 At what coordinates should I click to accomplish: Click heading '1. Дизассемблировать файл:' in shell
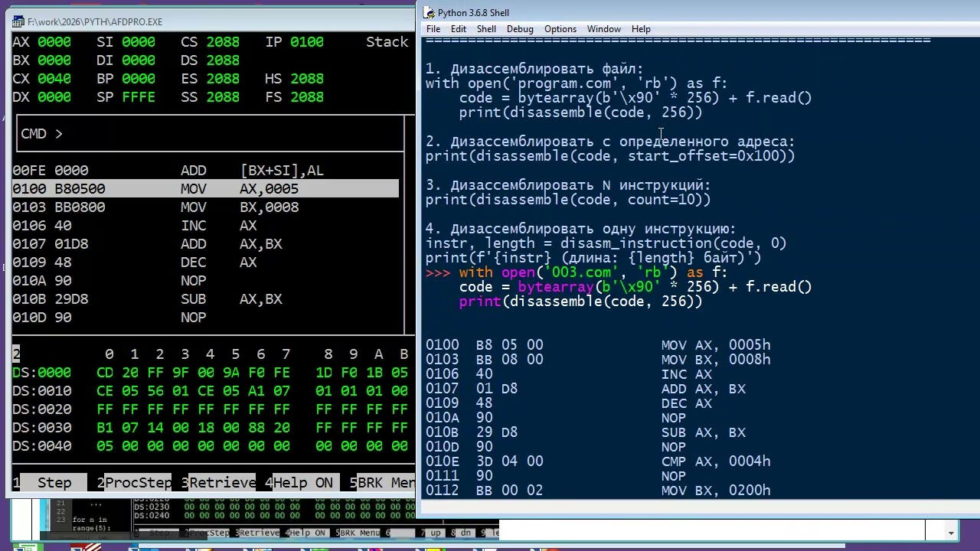point(534,69)
